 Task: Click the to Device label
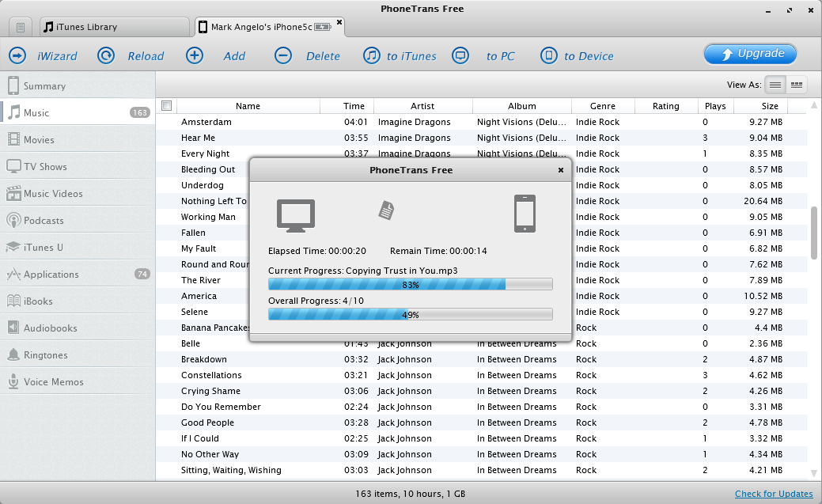point(589,56)
